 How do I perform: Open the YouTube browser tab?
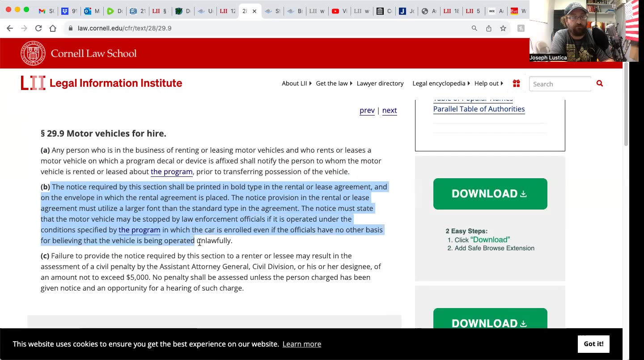click(x=339, y=11)
